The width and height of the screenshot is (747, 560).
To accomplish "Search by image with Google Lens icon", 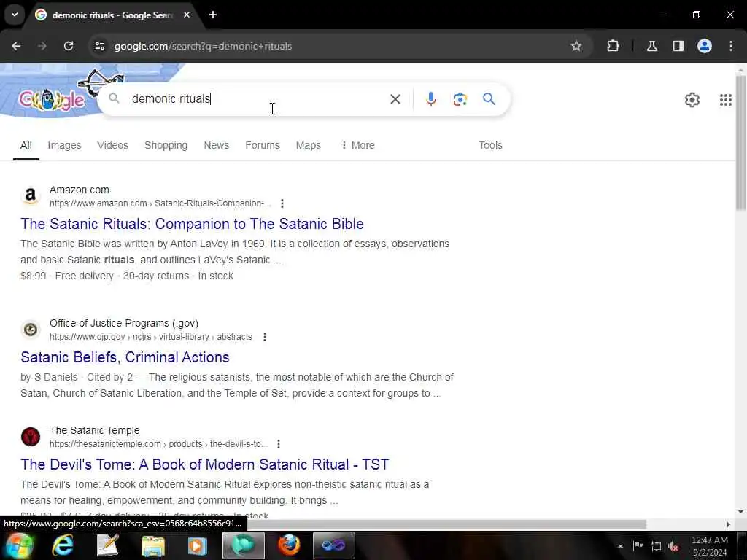I will [x=460, y=99].
